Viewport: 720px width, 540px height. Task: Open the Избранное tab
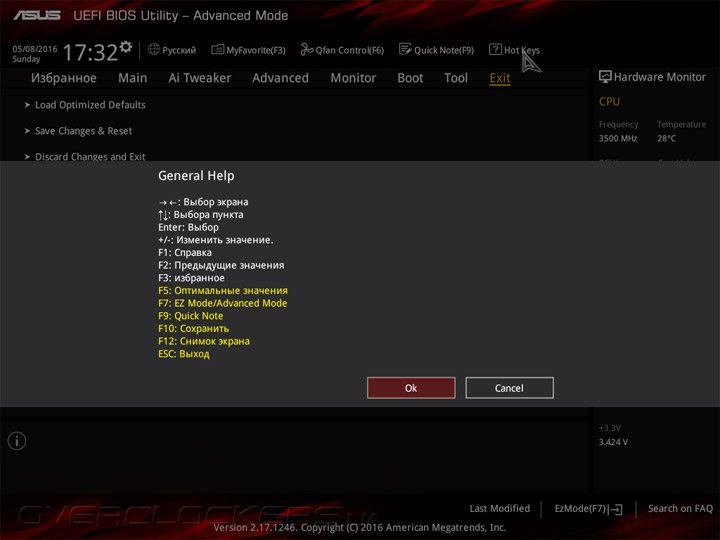pyautogui.click(x=64, y=78)
